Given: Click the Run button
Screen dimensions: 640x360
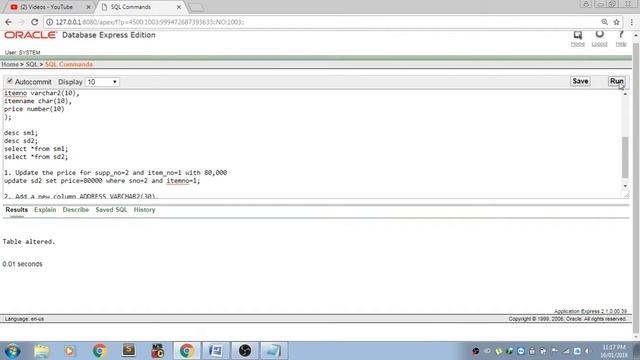Looking at the screenshot, I should pyautogui.click(x=616, y=81).
